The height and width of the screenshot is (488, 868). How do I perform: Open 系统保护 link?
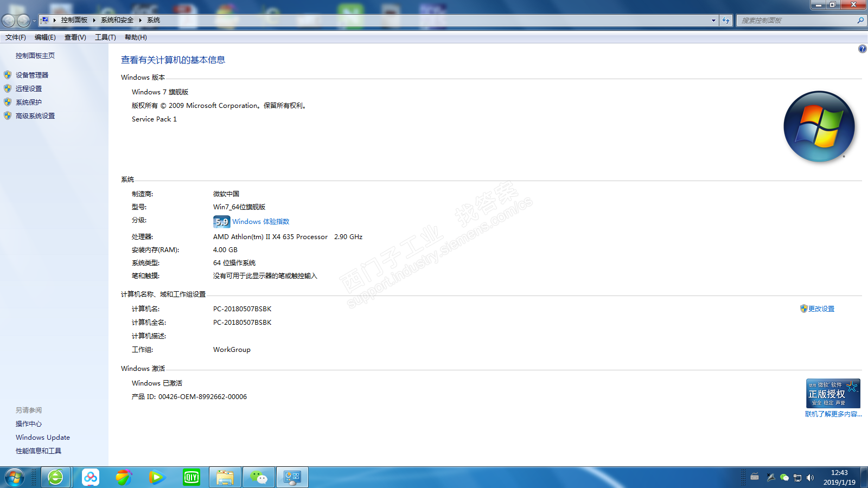point(29,102)
